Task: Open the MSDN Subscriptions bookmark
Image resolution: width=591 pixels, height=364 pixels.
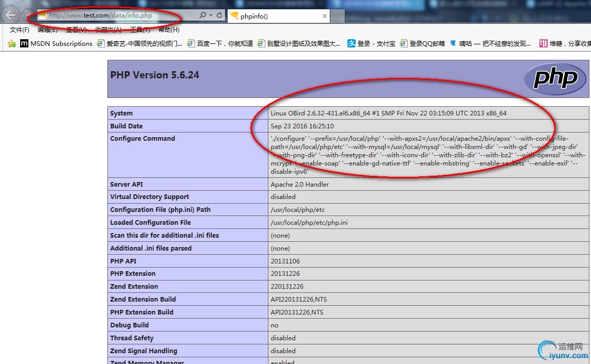Action: tap(61, 44)
